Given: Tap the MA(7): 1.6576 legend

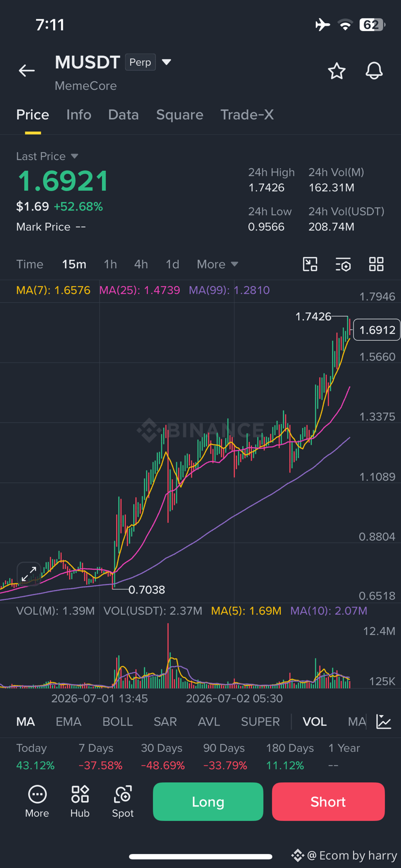Looking at the screenshot, I should 53,290.
